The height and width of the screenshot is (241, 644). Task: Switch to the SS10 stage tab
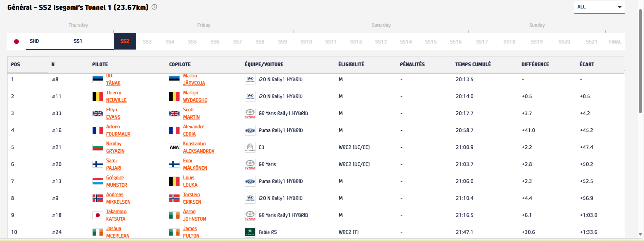(306, 42)
